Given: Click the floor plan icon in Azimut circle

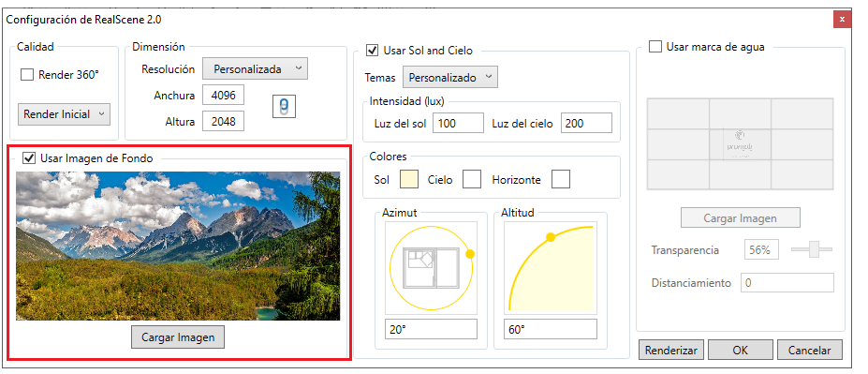Looking at the screenshot, I should [x=432, y=268].
